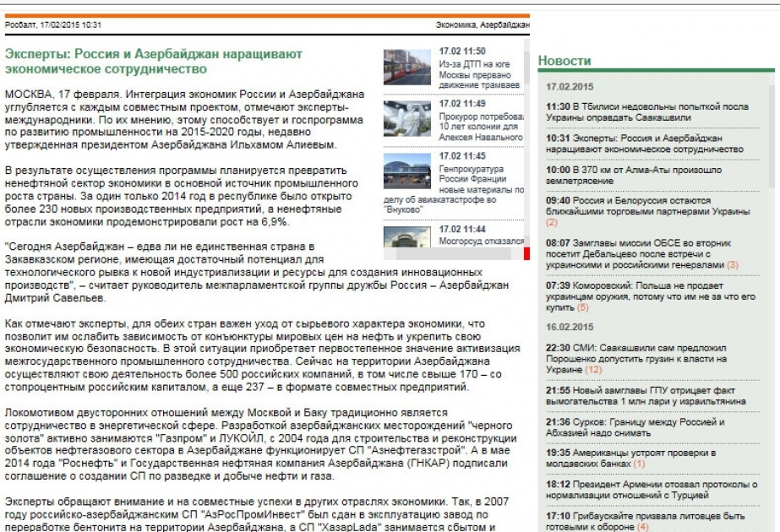Open comment count (4) on the Grybauskaite news
The height and width of the screenshot is (532, 780).
point(643,527)
